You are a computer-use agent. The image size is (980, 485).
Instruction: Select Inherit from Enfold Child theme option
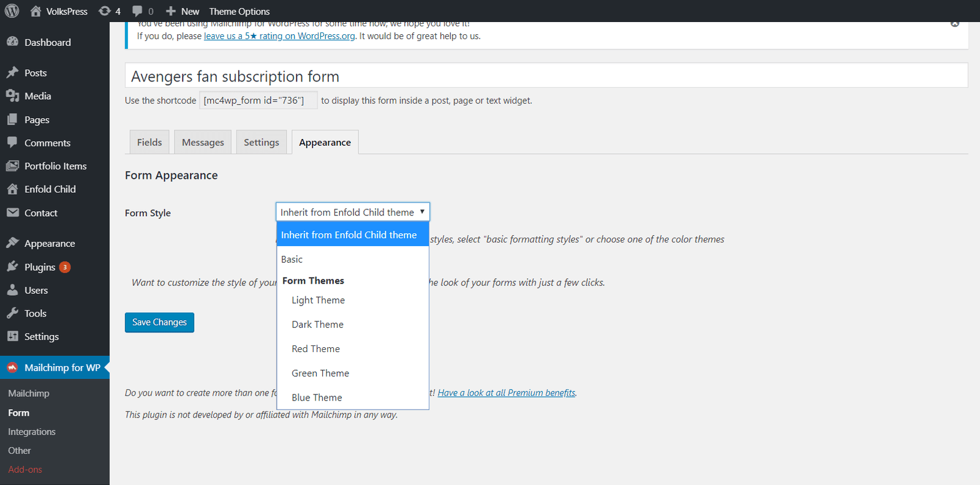click(353, 235)
